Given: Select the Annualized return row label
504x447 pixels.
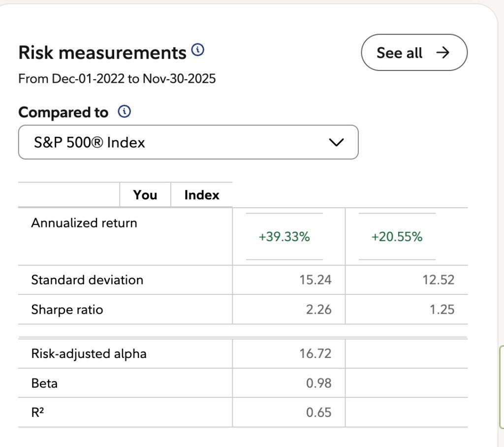Looking at the screenshot, I should point(84,223).
